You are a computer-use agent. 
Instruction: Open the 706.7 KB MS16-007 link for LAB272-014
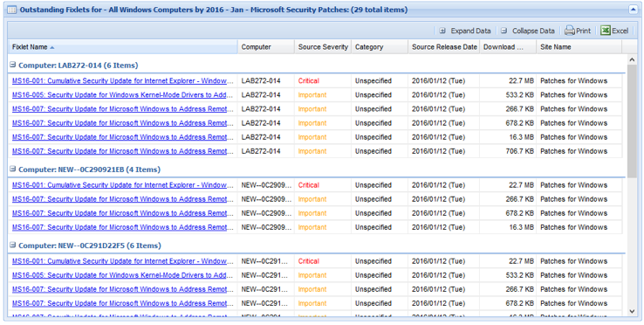click(123, 151)
